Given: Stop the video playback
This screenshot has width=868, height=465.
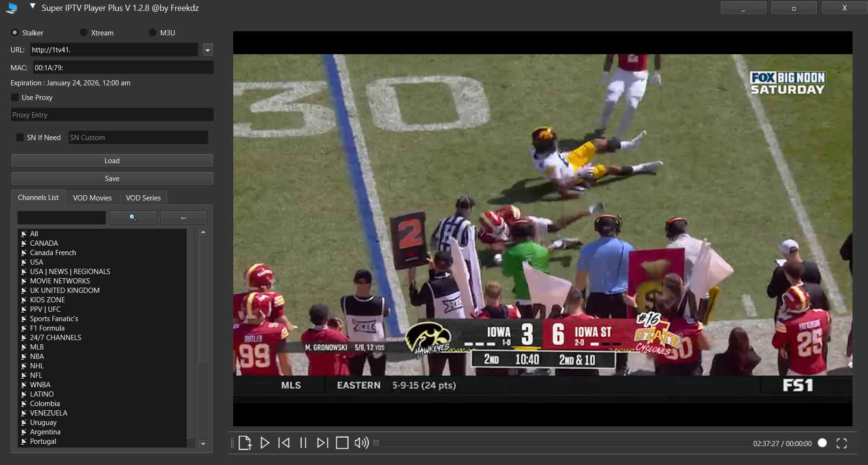Looking at the screenshot, I should (x=342, y=443).
